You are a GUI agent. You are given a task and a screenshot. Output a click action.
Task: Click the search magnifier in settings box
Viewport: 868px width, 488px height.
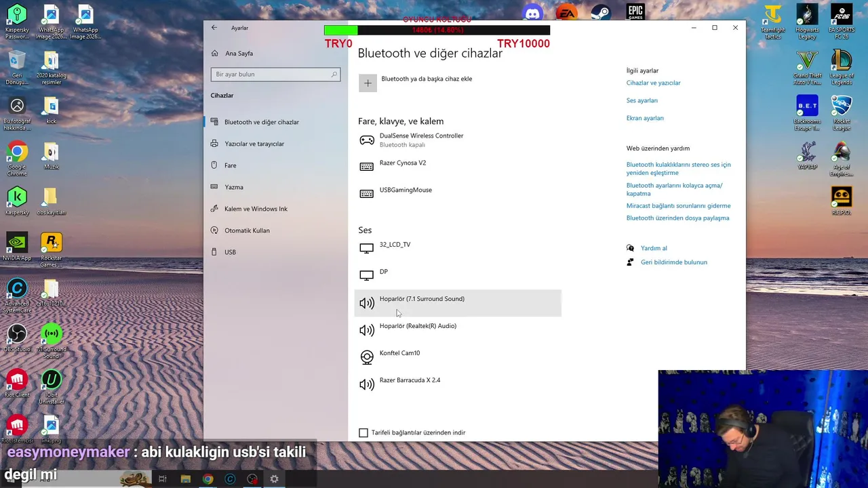334,75
